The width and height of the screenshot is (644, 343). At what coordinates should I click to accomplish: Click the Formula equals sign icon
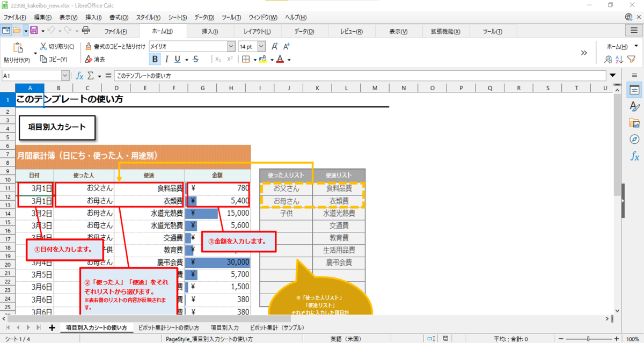click(108, 76)
